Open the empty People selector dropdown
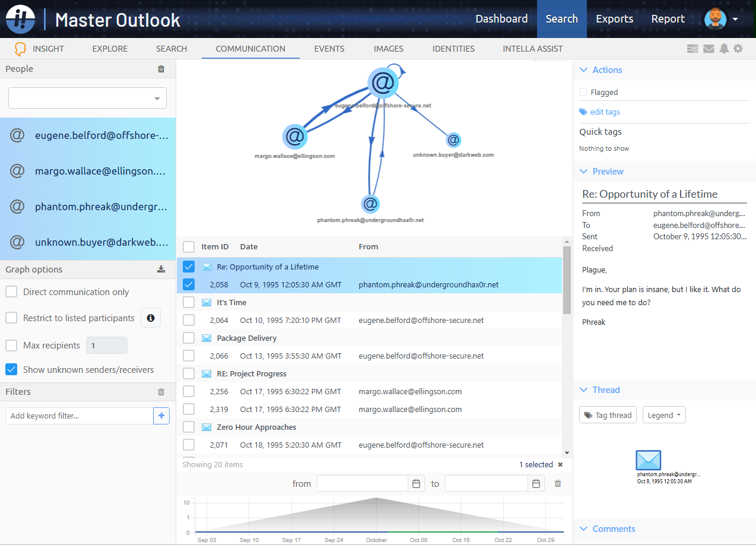 (x=87, y=97)
